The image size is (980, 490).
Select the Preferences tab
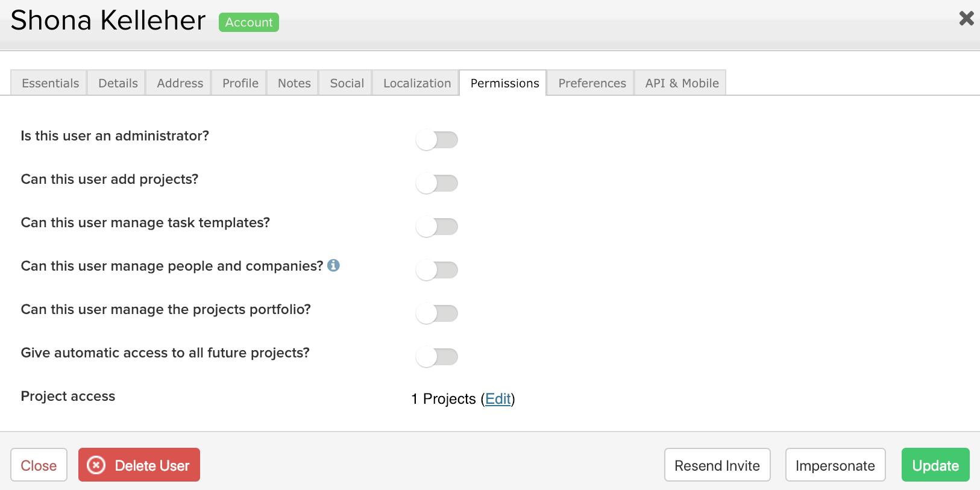(592, 83)
